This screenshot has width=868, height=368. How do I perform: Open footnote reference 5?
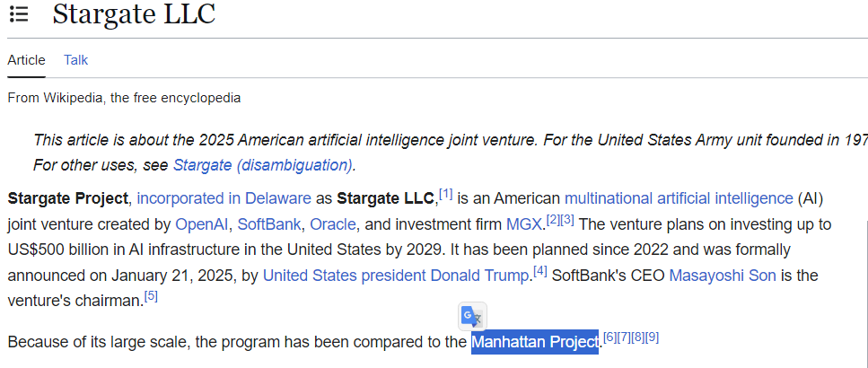point(151,296)
